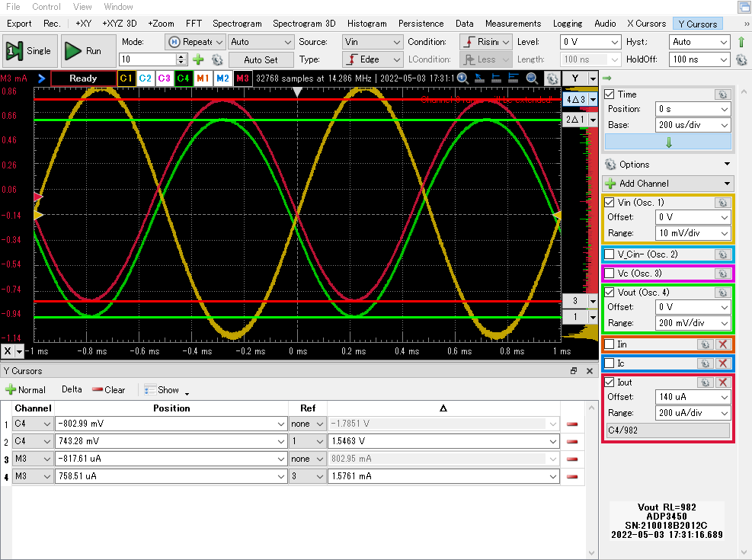Open trigger settings gear next to HoldOff
The height and width of the screenshot is (560, 752).
pos(743,59)
